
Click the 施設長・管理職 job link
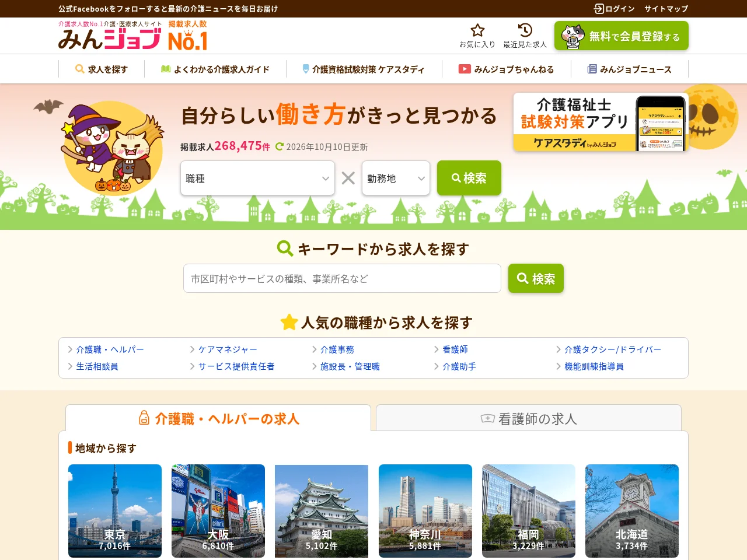point(350,366)
